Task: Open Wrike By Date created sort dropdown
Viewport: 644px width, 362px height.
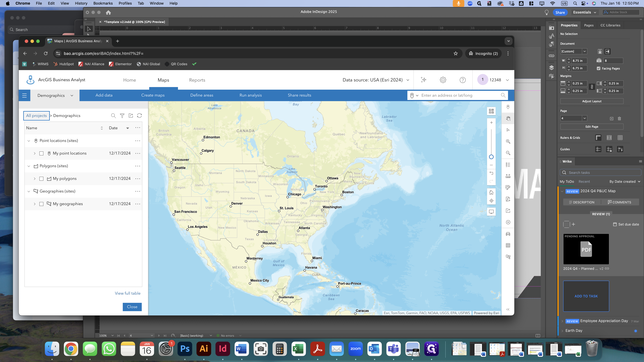Action: [x=625, y=182]
